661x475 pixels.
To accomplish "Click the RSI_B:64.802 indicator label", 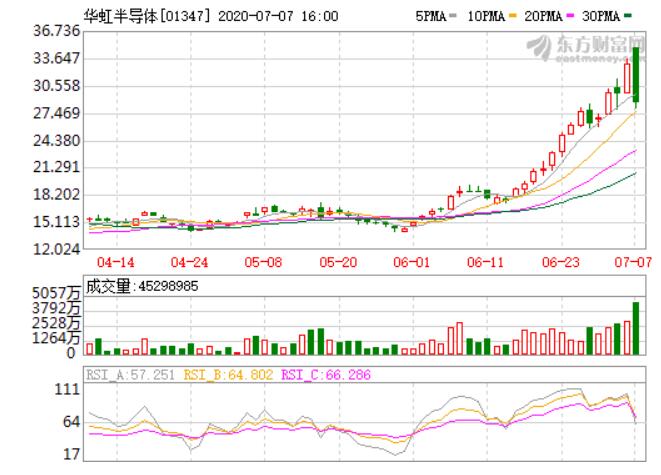I will (228, 375).
